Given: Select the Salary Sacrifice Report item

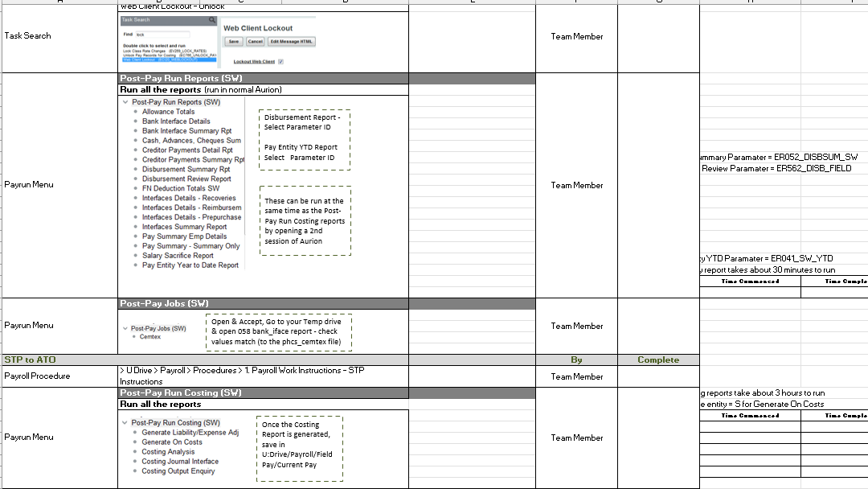Looking at the screenshot, I should (178, 255).
